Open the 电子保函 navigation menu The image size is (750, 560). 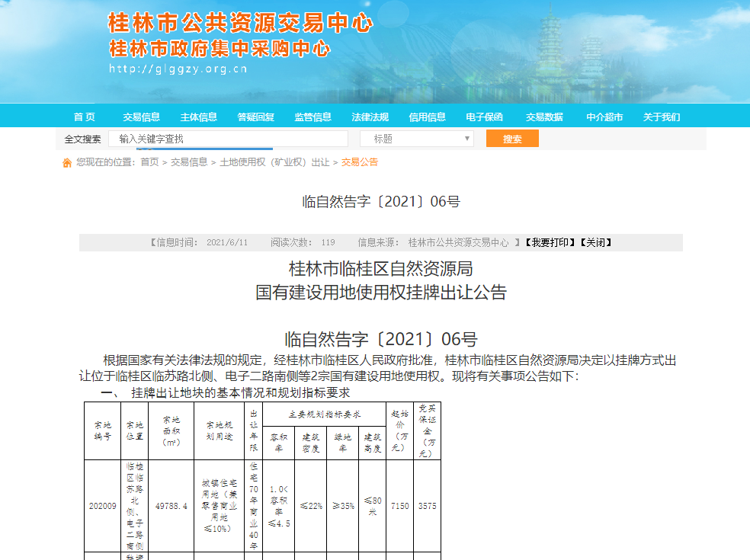pos(483,116)
